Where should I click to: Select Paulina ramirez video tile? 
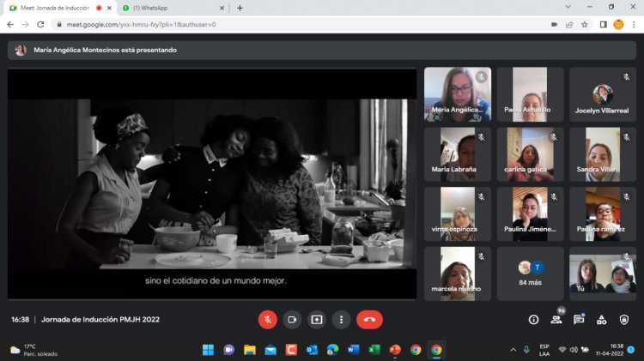tap(603, 214)
